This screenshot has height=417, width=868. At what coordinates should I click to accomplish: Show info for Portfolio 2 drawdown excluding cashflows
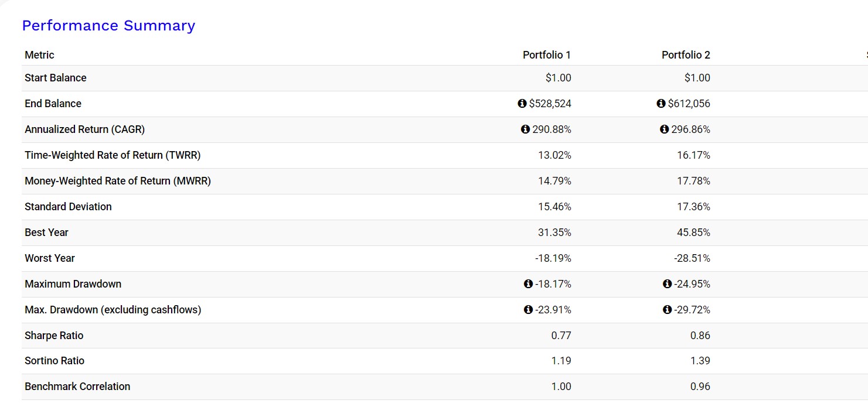(x=667, y=310)
